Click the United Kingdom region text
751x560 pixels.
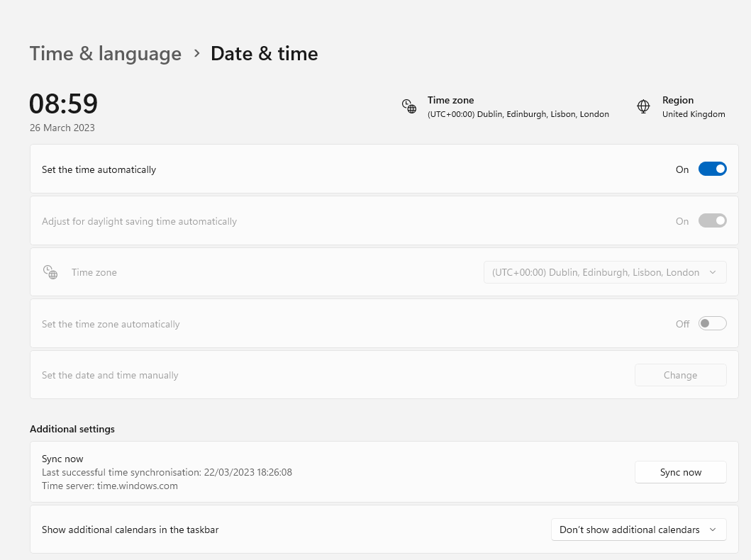click(x=693, y=114)
